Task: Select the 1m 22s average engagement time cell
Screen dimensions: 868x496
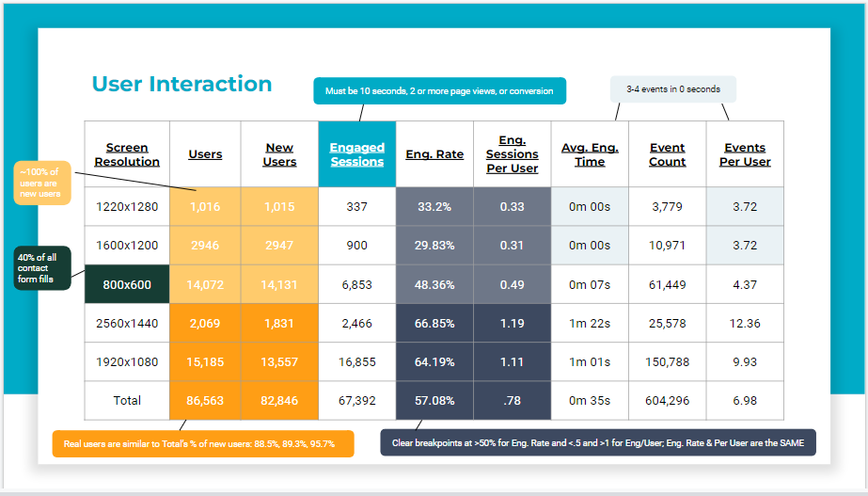Action: point(590,324)
